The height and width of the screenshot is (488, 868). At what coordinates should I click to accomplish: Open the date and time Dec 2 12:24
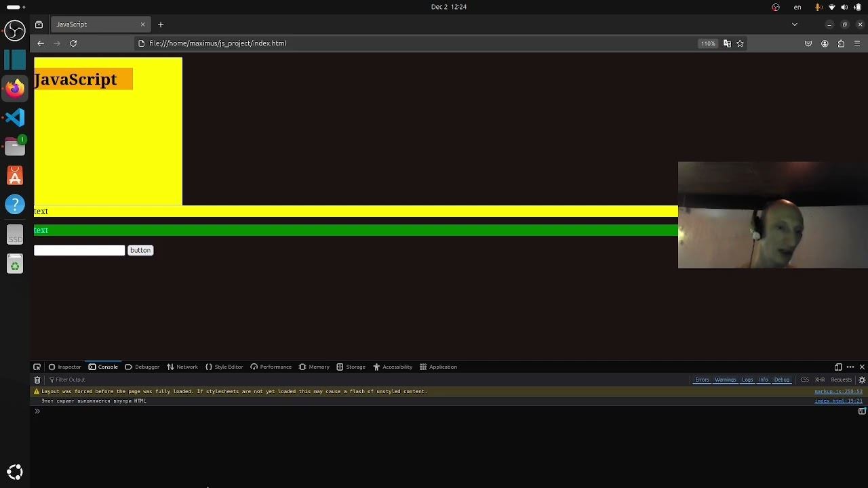pyautogui.click(x=449, y=7)
